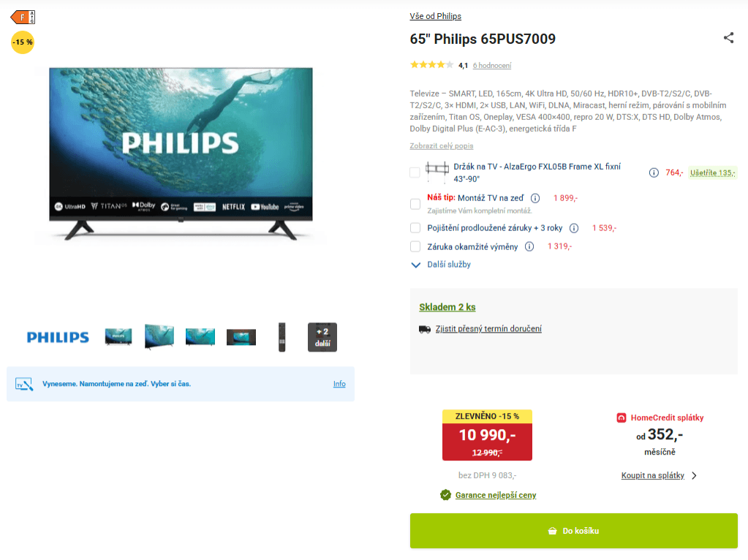Click the green Garance nejlepší ceny checkmark badge
This screenshot has width=748, height=560.
point(445,495)
